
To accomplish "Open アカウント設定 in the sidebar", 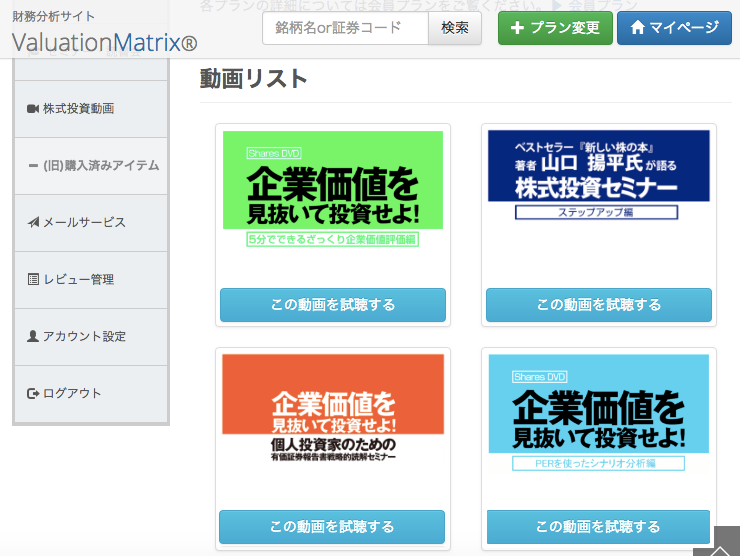I will (x=84, y=336).
